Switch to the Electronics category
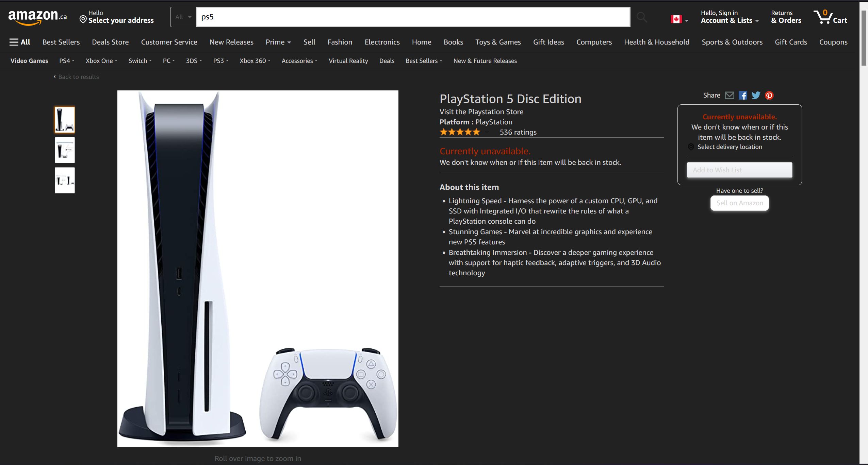Image resolution: width=868 pixels, height=465 pixels. [381, 42]
